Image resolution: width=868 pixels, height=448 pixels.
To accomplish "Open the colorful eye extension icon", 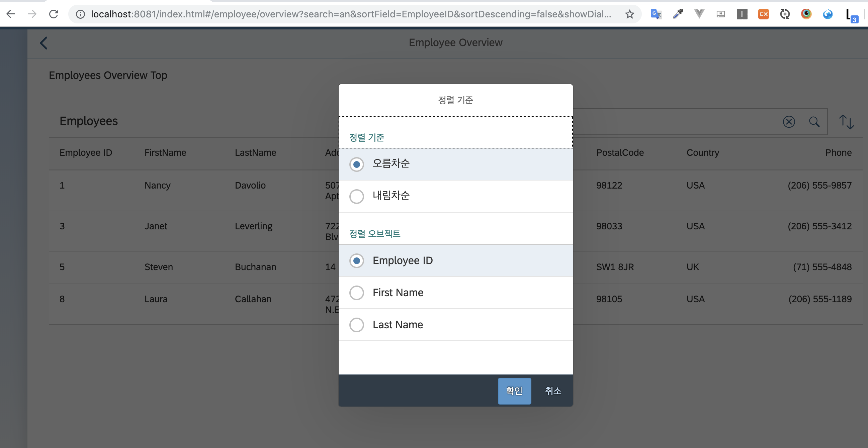I will tap(806, 14).
